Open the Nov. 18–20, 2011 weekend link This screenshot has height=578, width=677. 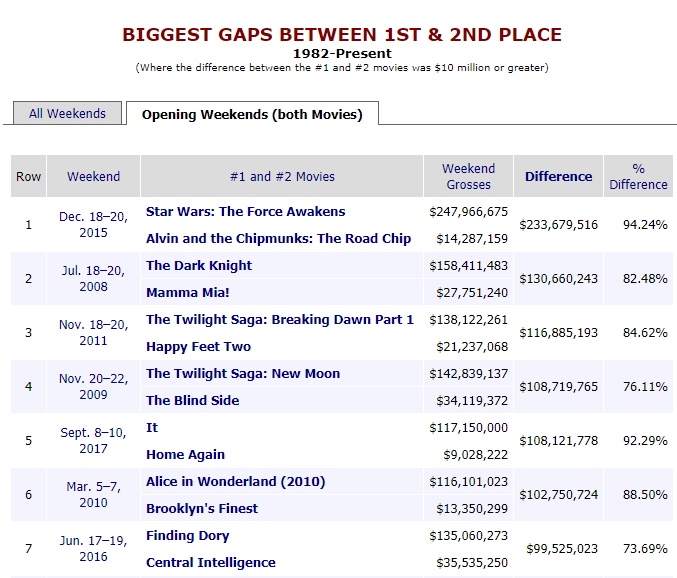coord(93,332)
